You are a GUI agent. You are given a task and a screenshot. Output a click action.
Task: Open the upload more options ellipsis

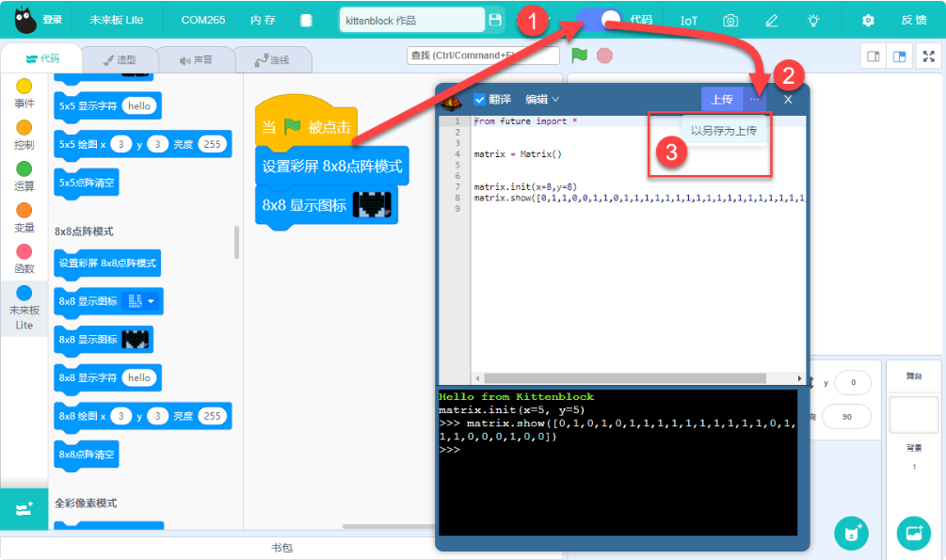(755, 99)
